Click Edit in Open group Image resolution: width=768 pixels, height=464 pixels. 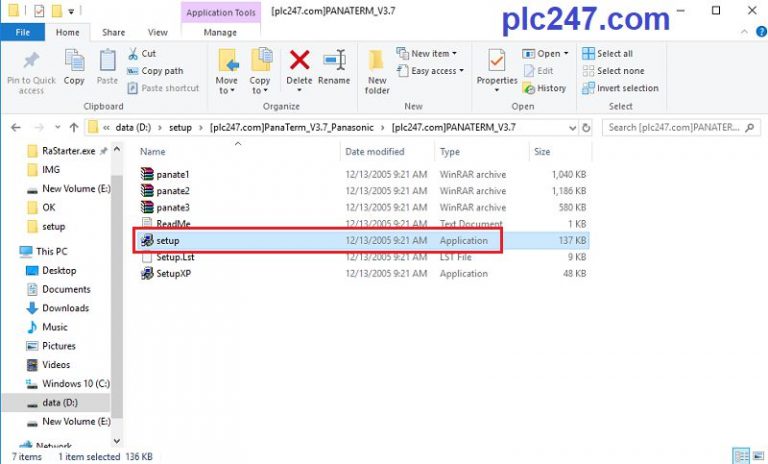(x=538, y=71)
